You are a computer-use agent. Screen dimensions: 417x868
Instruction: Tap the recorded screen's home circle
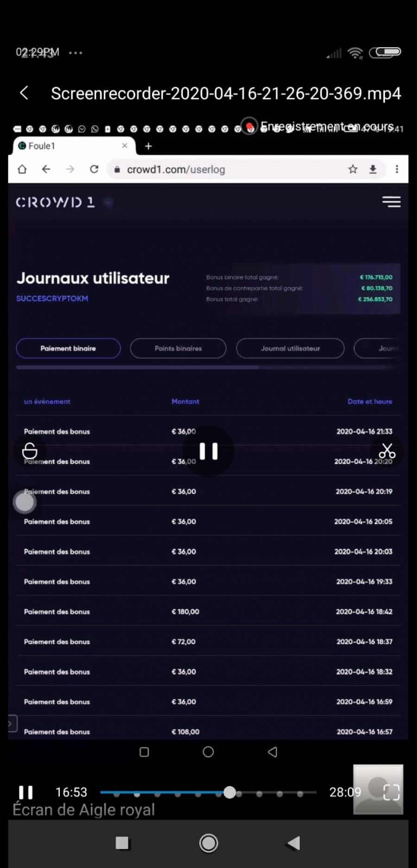[208, 752]
